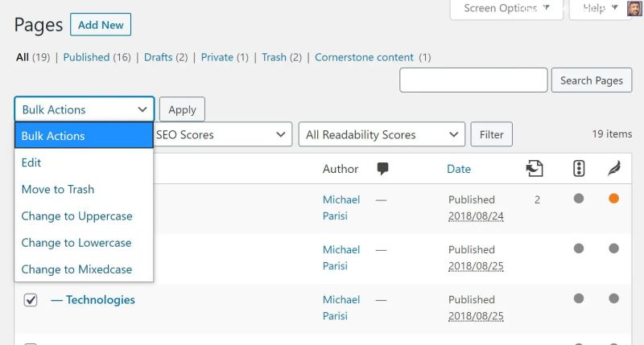
Task: Open the All Readability Scores dropdown
Action: tap(382, 134)
